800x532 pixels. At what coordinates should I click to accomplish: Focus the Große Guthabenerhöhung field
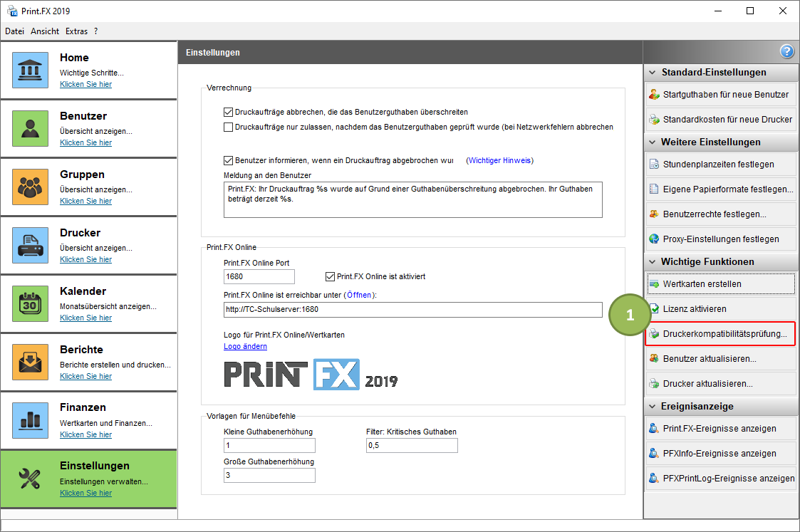pos(269,476)
